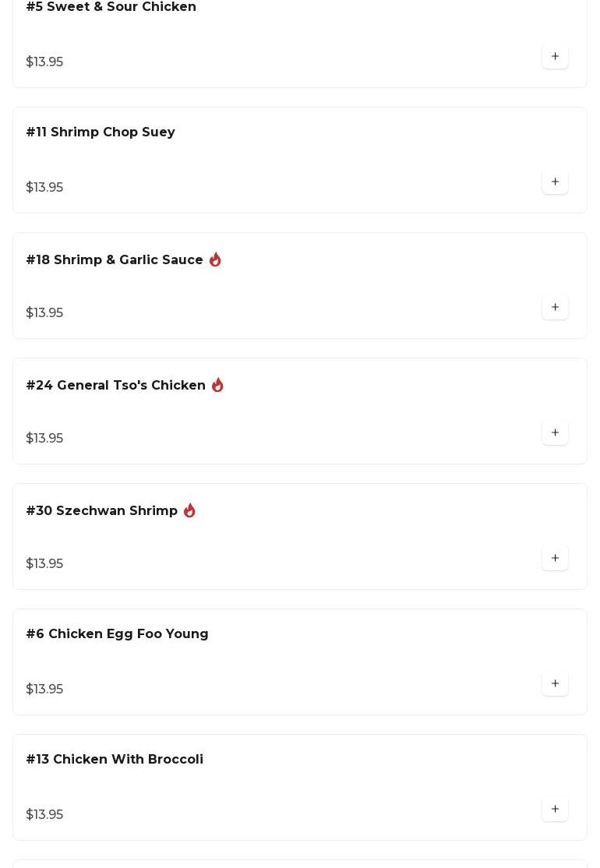Add #24 General Tso's Chicken to order
This screenshot has height=868, width=600.
point(555,433)
